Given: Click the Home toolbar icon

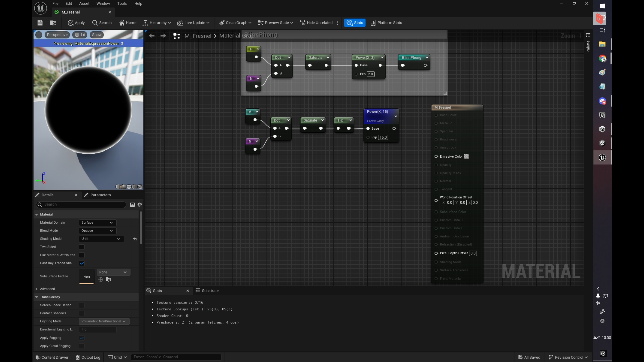Looking at the screenshot, I should click(x=127, y=23).
